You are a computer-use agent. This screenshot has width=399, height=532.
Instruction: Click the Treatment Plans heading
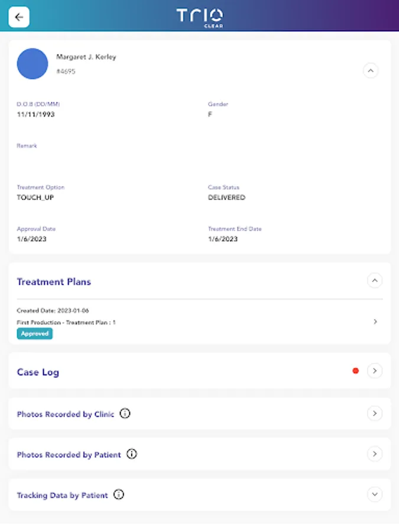pos(54,282)
